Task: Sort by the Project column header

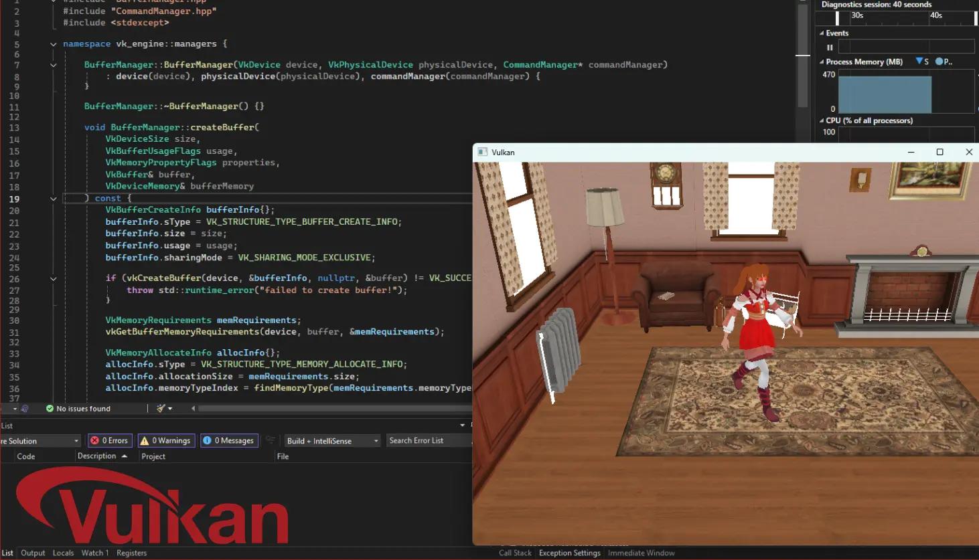Action: (153, 456)
